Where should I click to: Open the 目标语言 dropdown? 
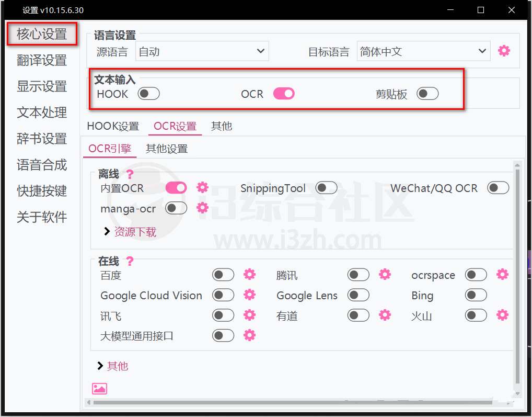pyautogui.click(x=423, y=51)
